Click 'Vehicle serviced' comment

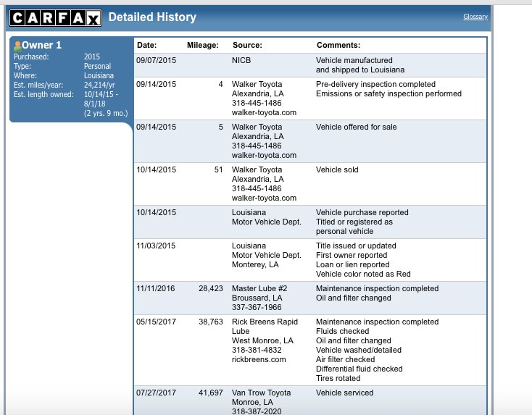coord(345,393)
